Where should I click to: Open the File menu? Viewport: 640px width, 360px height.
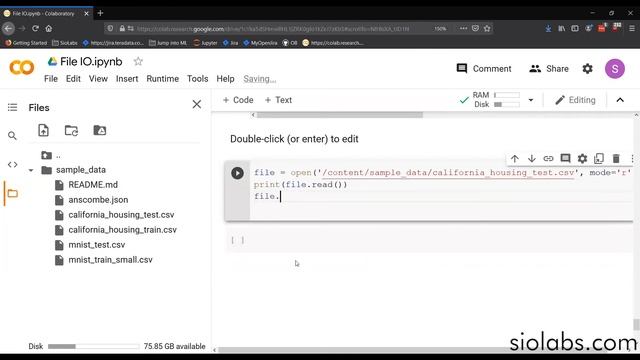pos(51,79)
